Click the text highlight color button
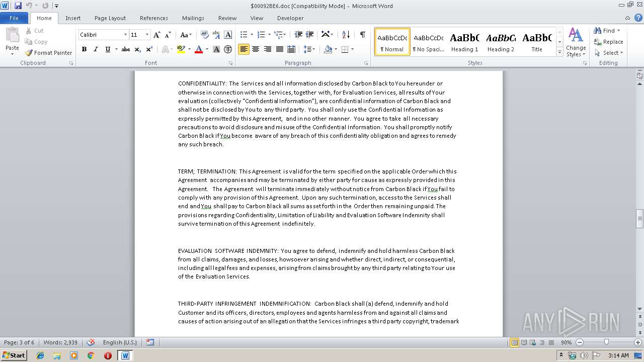Viewport: 644px width, 362px height. [x=181, y=49]
